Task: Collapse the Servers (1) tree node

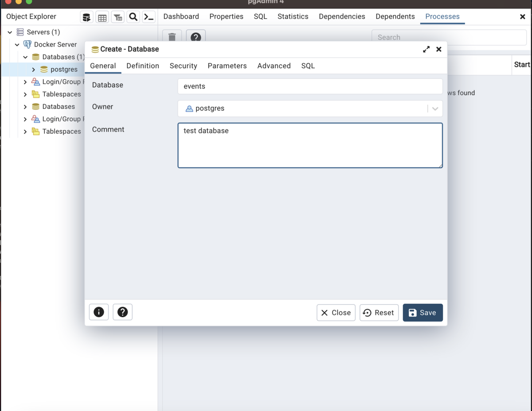Action: (x=10, y=32)
